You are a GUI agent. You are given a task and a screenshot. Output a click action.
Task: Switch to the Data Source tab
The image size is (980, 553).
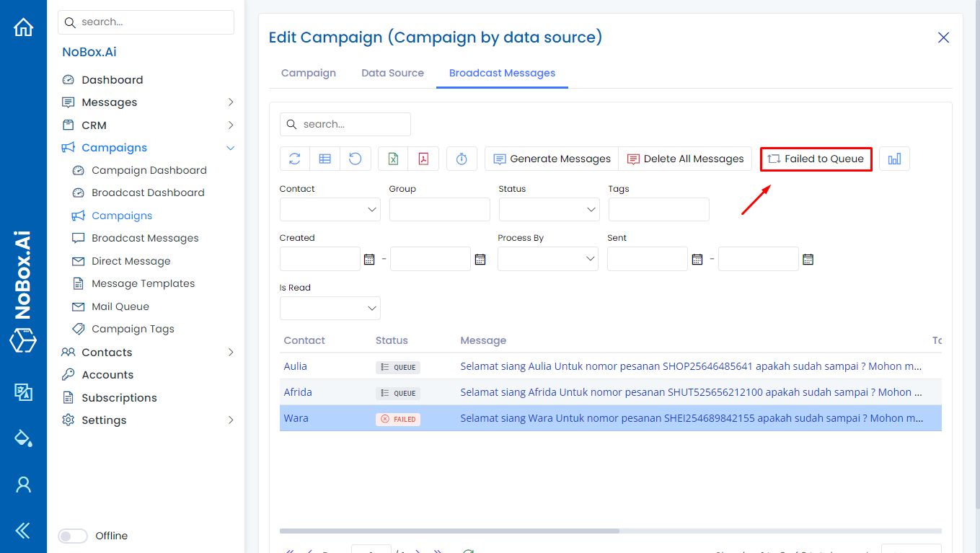click(392, 73)
